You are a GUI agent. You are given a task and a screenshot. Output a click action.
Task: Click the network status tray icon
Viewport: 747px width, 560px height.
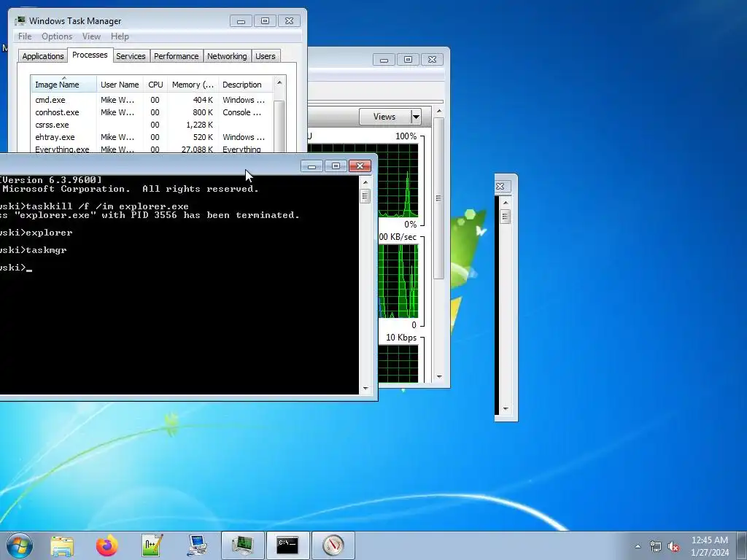tap(656, 546)
